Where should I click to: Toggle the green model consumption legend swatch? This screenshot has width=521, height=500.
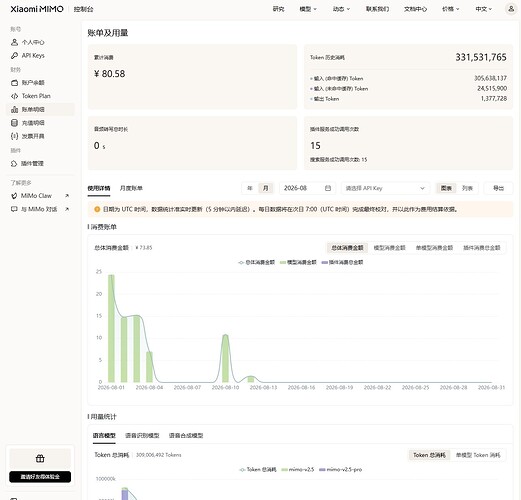[283, 263]
